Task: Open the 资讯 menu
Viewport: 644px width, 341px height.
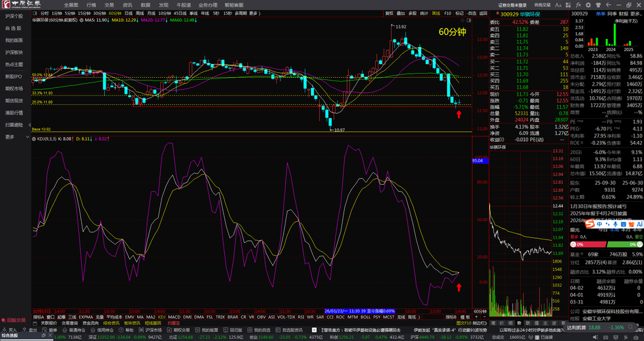Action: pos(127,4)
